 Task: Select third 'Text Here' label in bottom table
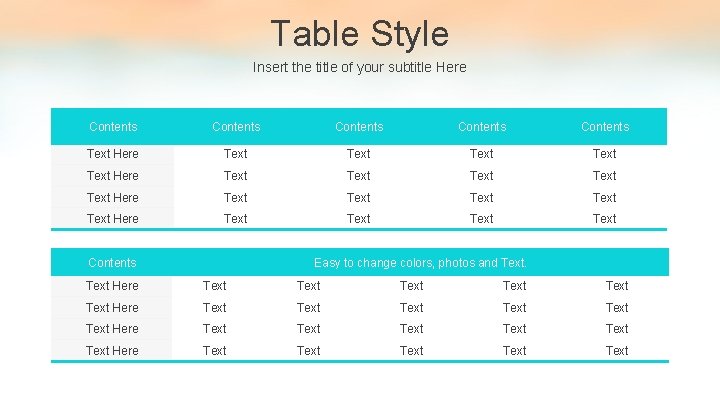112,329
